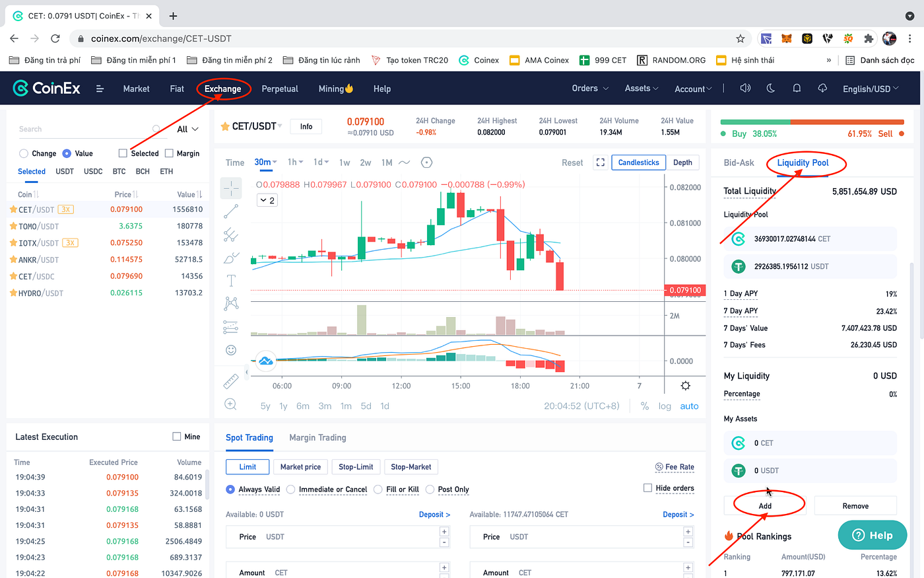Increase the USDT buy price stepper plus
Image resolution: width=924 pixels, height=578 pixels.
[444, 532]
